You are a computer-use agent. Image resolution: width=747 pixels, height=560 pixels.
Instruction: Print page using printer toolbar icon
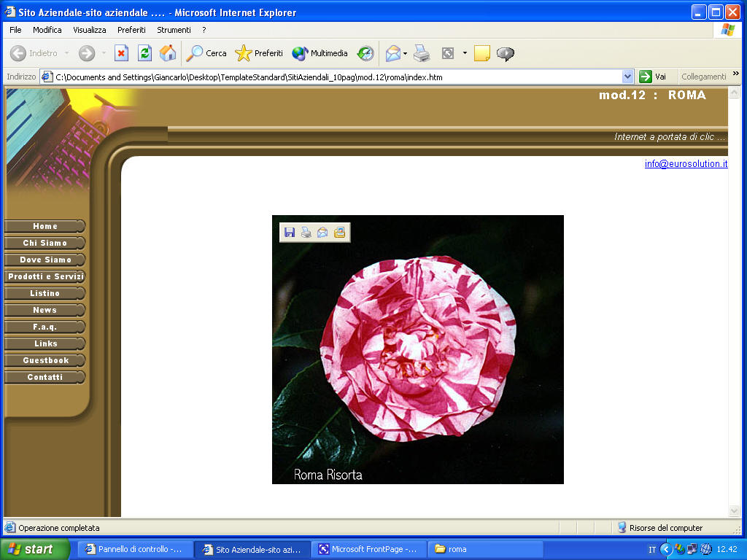click(x=422, y=53)
